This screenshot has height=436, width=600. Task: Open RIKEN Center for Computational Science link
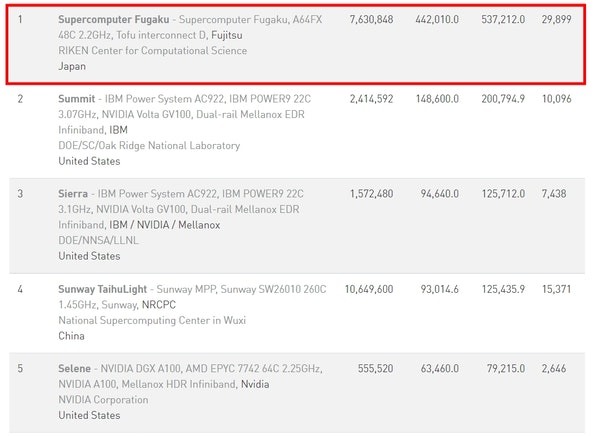[153, 51]
